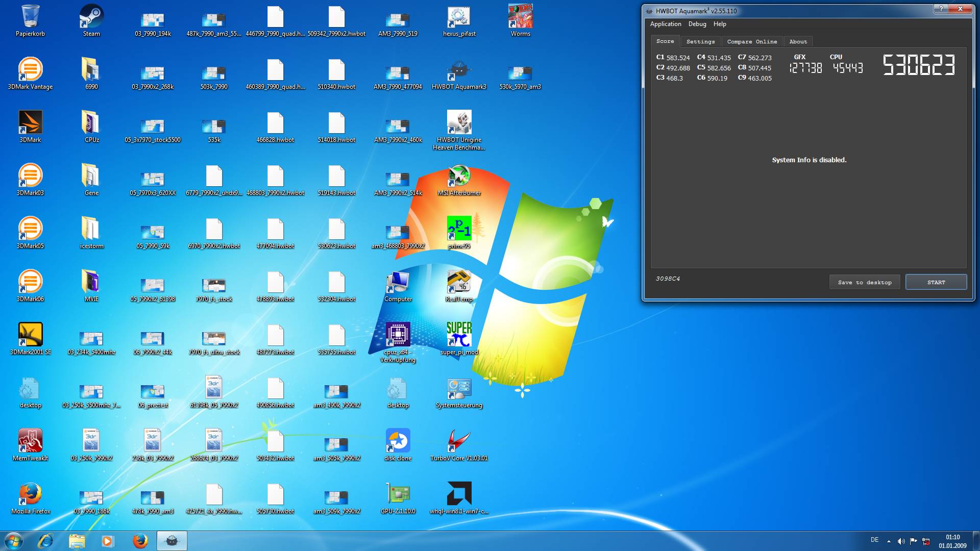Open the GPU-Z.1.10.0 desktop icon
This screenshot has height=551, width=980.
click(398, 498)
